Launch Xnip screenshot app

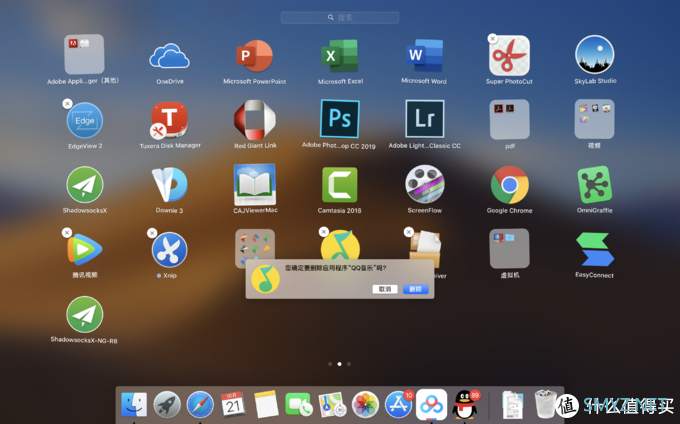170,250
